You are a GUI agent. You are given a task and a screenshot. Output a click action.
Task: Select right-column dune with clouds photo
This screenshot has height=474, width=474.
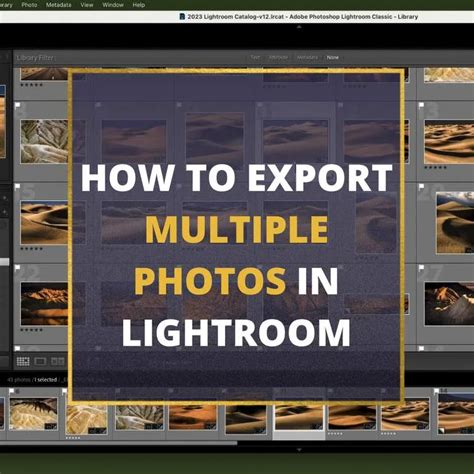tap(455, 222)
